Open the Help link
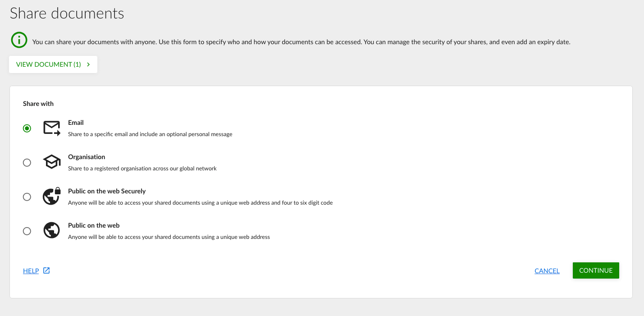This screenshot has width=644, height=316. (x=31, y=271)
